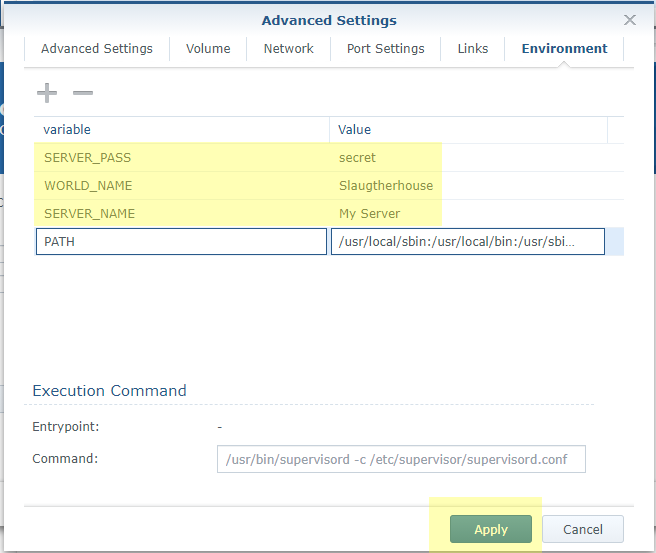Viewport: 656px width, 553px height.
Task: Select the Links tab
Action: (x=473, y=49)
